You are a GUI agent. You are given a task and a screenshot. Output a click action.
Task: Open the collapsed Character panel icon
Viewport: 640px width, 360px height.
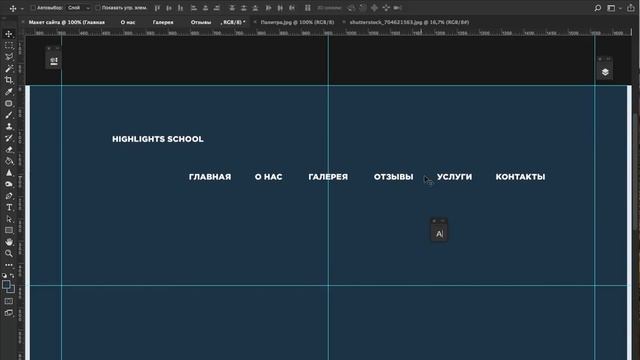pos(439,234)
